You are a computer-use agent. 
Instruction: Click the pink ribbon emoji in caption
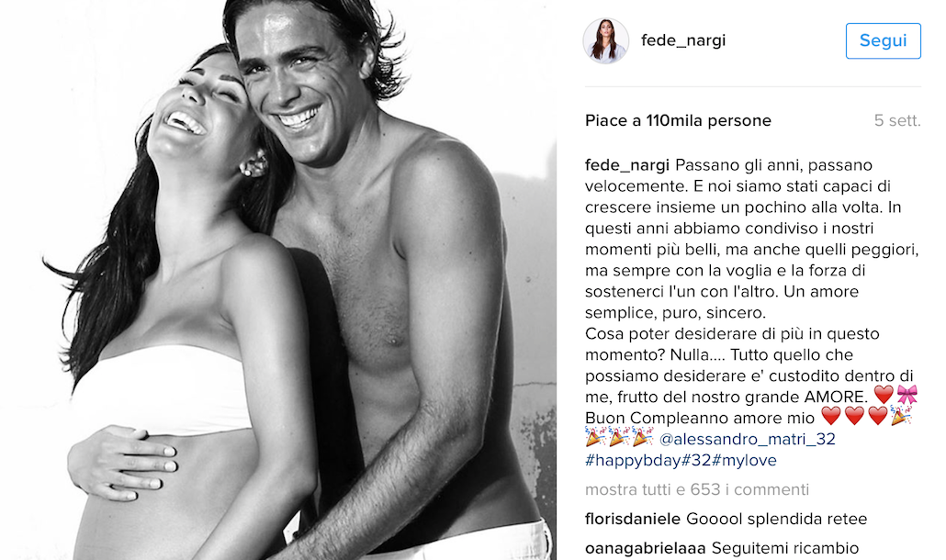click(x=907, y=395)
